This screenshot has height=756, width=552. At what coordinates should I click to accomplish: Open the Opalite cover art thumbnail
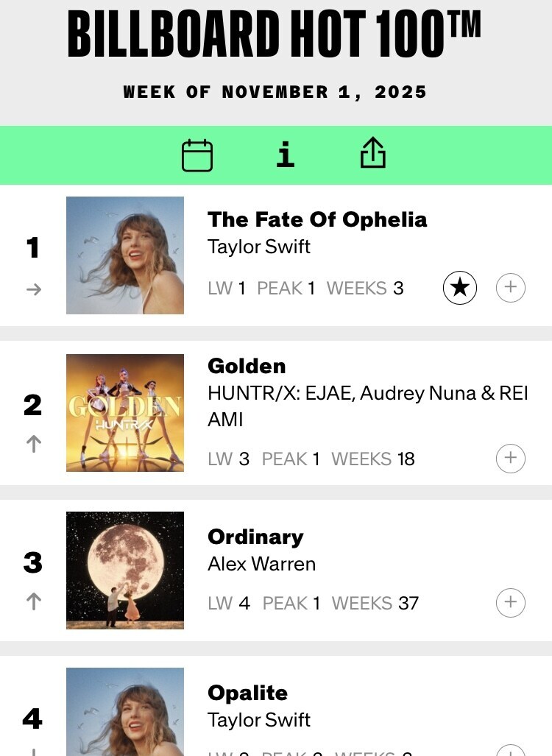(x=125, y=711)
